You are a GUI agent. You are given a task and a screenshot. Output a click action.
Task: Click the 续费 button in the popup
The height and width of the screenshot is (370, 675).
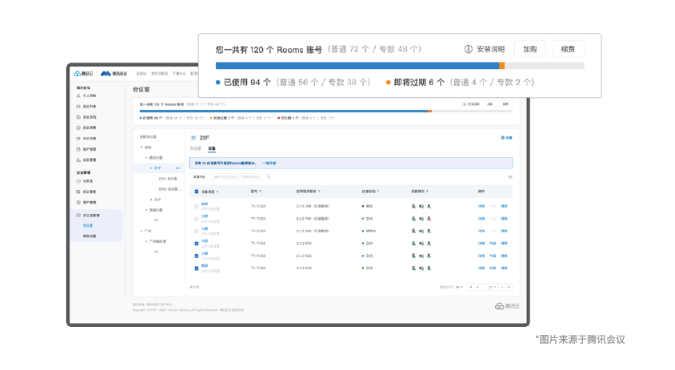pos(568,49)
